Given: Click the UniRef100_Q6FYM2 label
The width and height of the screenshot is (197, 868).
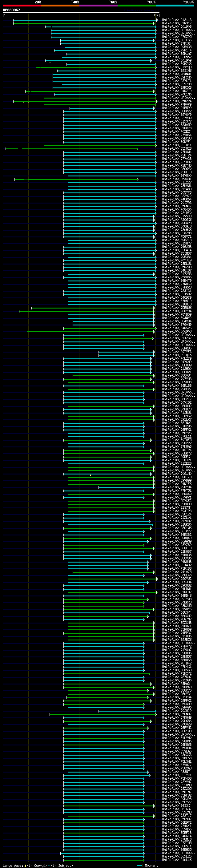Looking at the screenshot, I should pos(177,728).
